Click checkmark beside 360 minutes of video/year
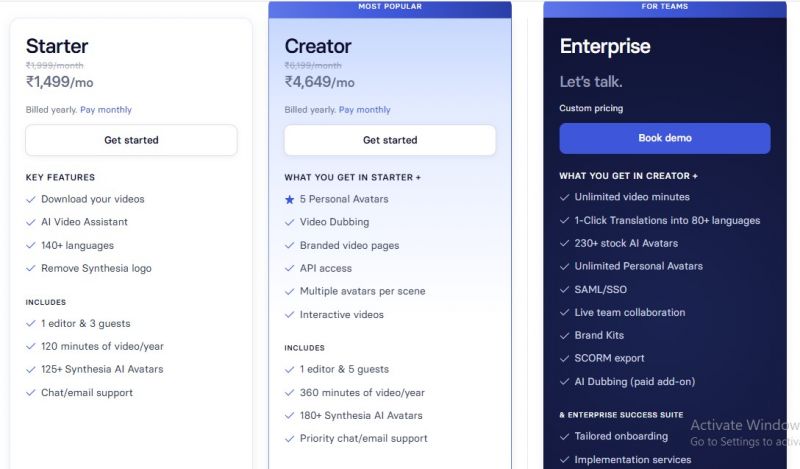 coord(289,393)
